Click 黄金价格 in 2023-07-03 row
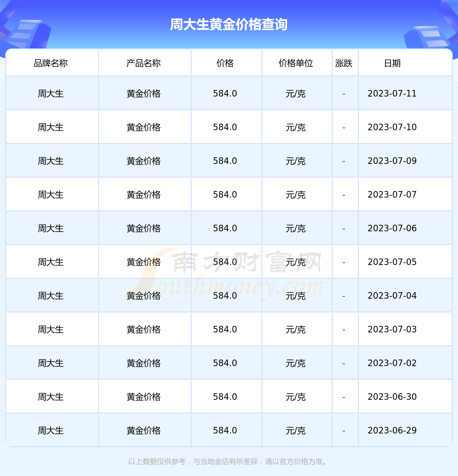This screenshot has height=476, width=458. 144,329
